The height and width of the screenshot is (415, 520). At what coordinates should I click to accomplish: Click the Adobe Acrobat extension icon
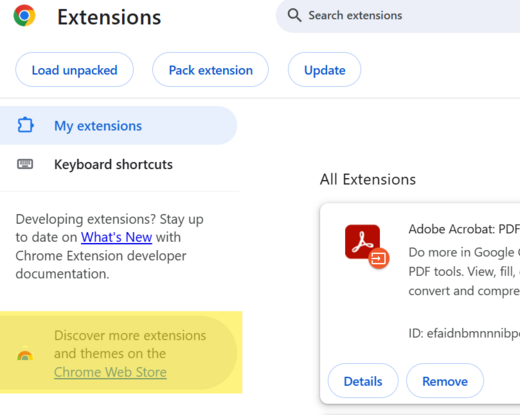tap(367, 246)
